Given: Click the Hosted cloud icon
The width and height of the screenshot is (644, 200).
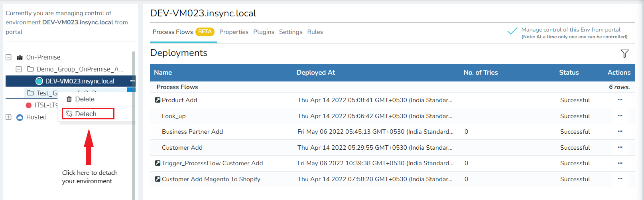Looking at the screenshot, I should [20, 117].
